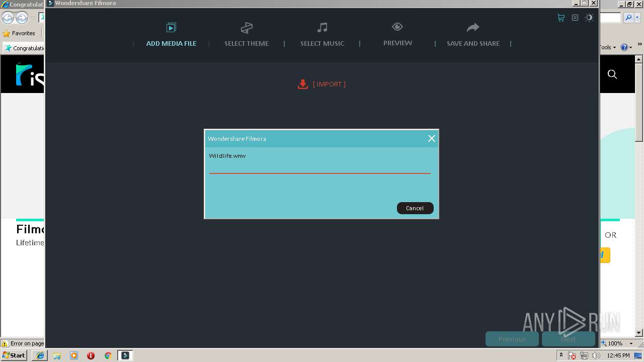
Task: Close the Wondershare Filmora dialog with X
Action: pyautogui.click(x=432, y=138)
